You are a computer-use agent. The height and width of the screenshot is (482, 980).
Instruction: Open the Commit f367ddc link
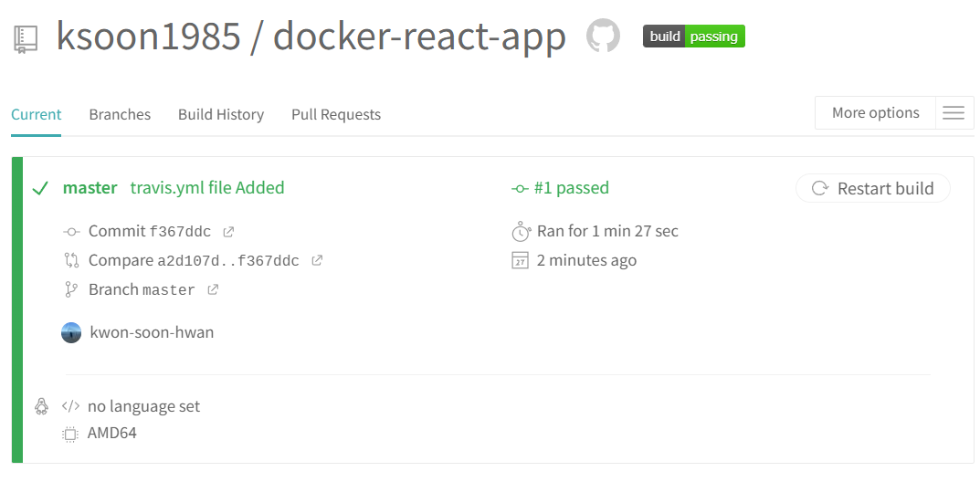(150, 232)
